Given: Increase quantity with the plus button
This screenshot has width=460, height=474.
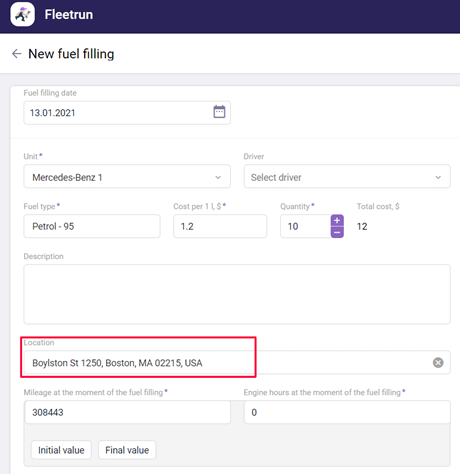Looking at the screenshot, I should [x=337, y=220].
